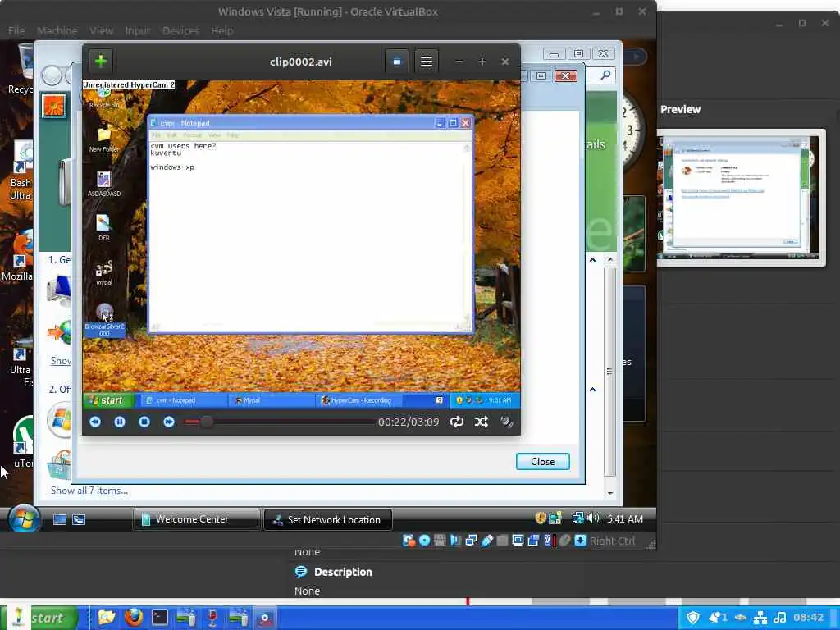This screenshot has height=630, width=840.
Task: Skip to previous track in the media player
Action: point(95,422)
